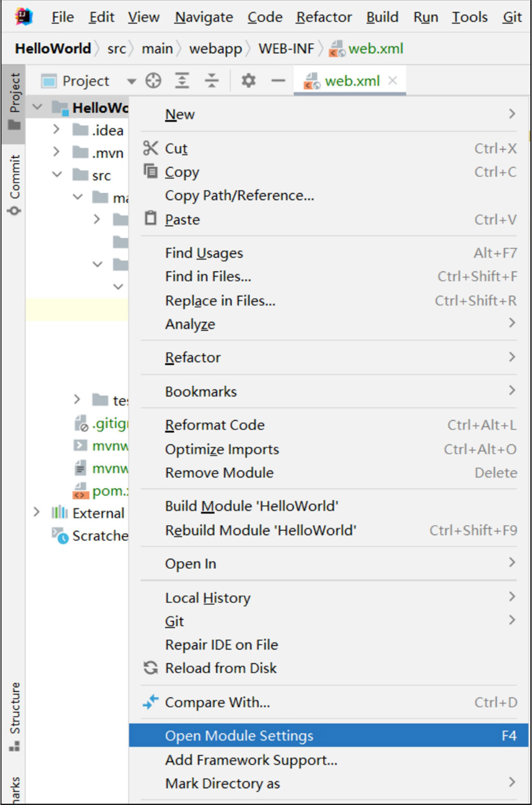Expand the .idea folder in tree
Viewport: 532px width, 805px height.
[x=56, y=130]
